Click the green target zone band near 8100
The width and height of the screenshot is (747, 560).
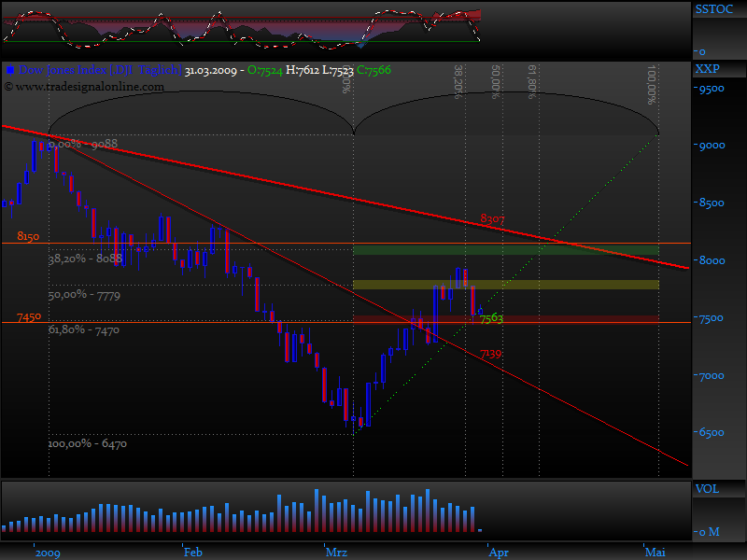[506, 250]
